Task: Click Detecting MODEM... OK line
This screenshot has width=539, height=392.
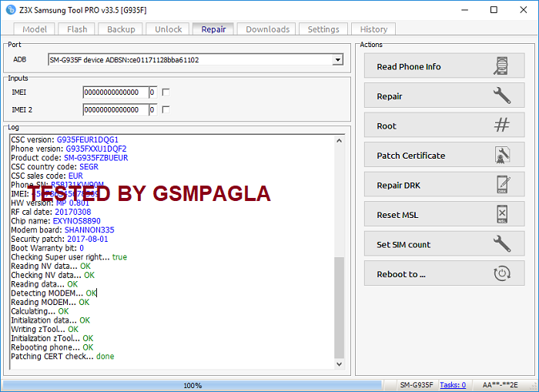Action: click(x=54, y=293)
